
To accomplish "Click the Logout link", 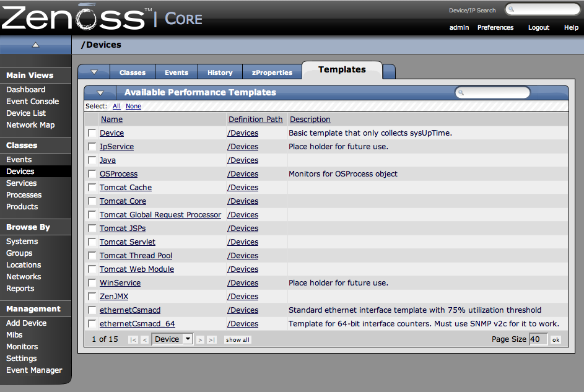I will coord(539,27).
